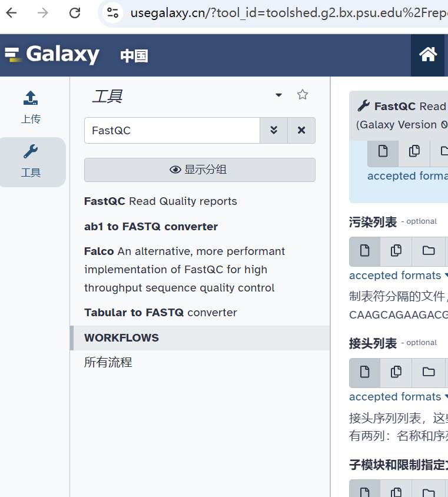The image size is (448, 497).
Task: Reload the page
Action: tap(75, 13)
